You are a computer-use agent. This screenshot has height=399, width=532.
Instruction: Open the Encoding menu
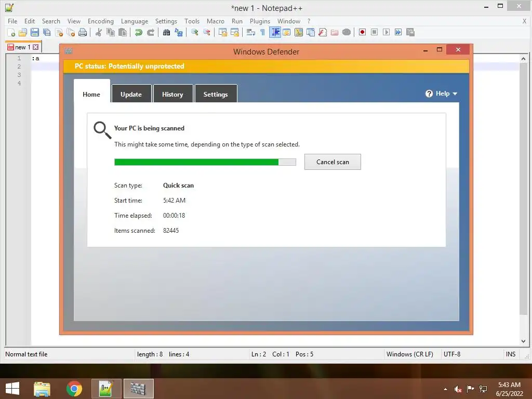(101, 21)
